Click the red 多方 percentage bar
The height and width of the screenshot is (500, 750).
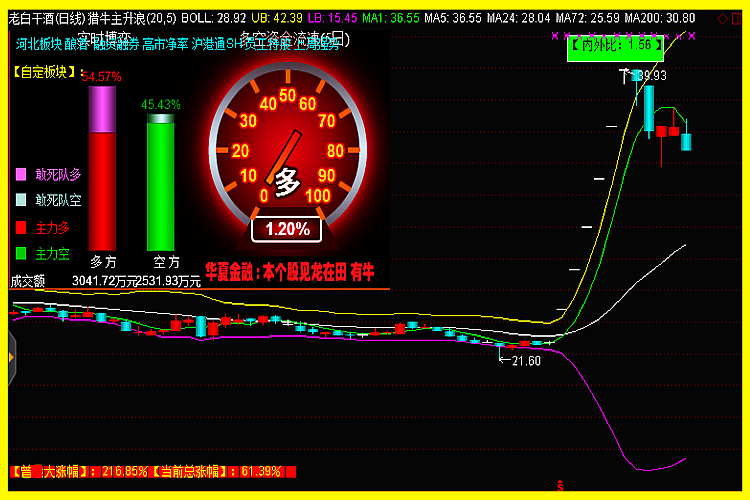click(102, 190)
